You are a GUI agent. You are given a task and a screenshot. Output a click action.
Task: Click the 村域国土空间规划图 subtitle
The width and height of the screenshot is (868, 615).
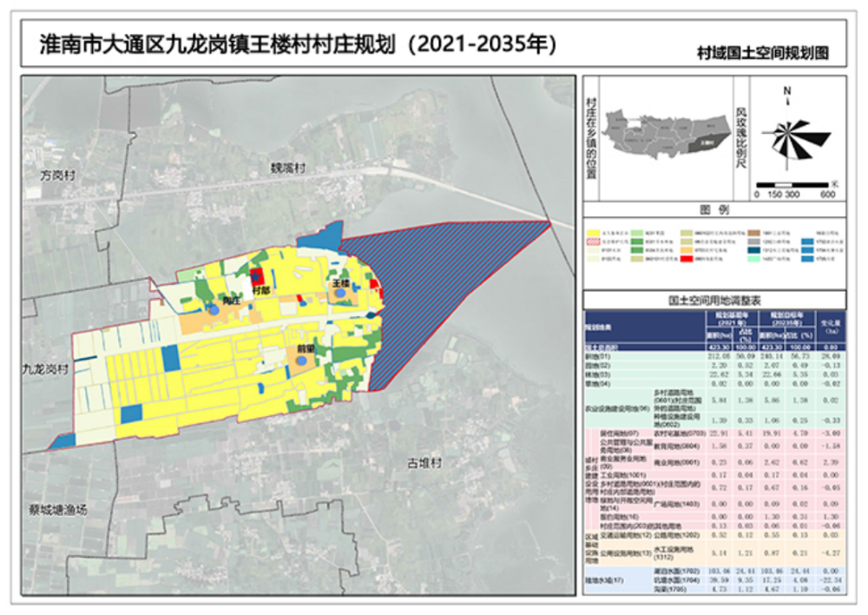[x=762, y=53]
